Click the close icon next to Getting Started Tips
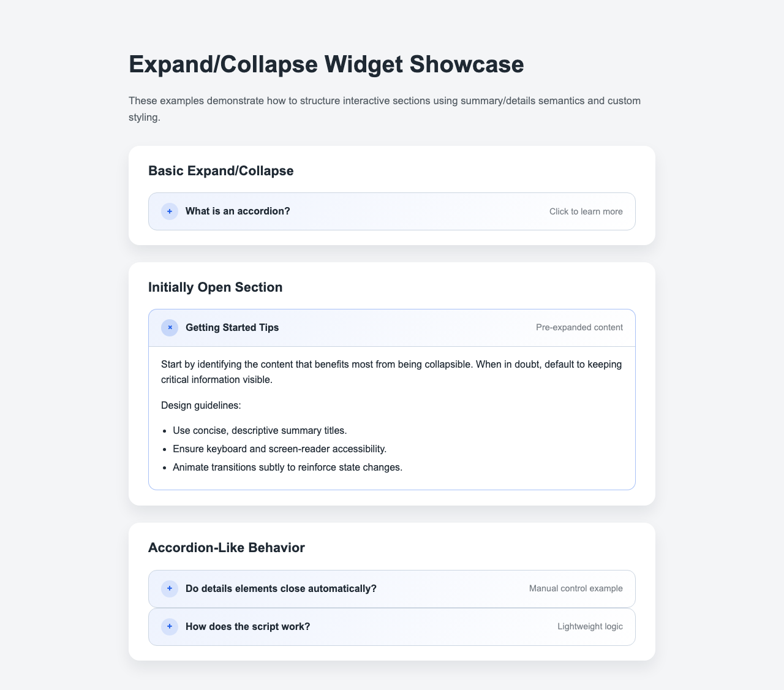Viewport: 784px width, 690px height. pos(170,328)
